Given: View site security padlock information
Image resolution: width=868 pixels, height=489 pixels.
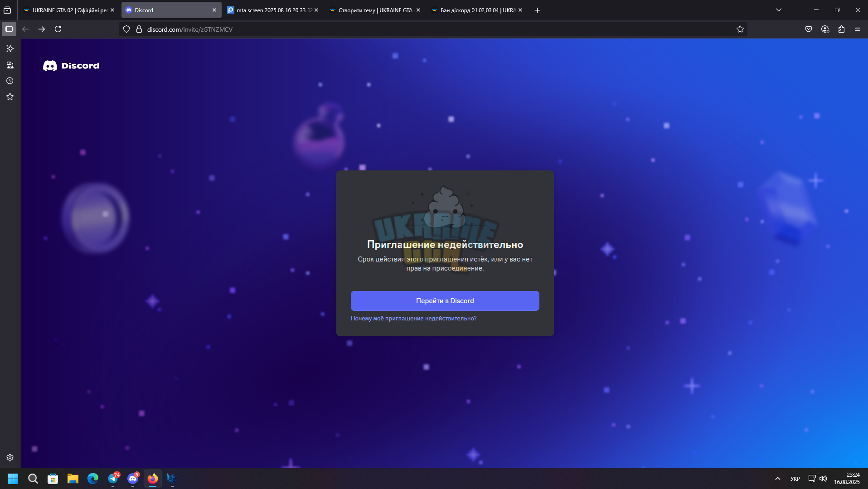Looking at the screenshot, I should (139, 29).
